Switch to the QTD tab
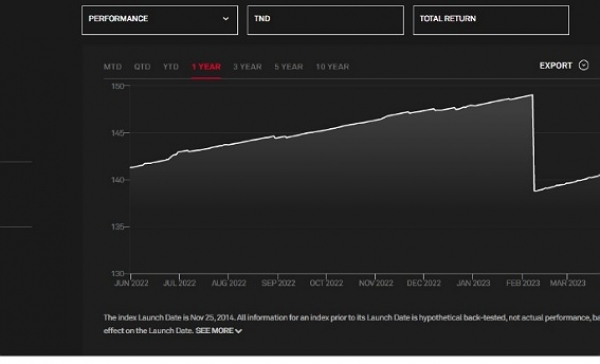Screen dimensions: 600x364 click(x=142, y=67)
